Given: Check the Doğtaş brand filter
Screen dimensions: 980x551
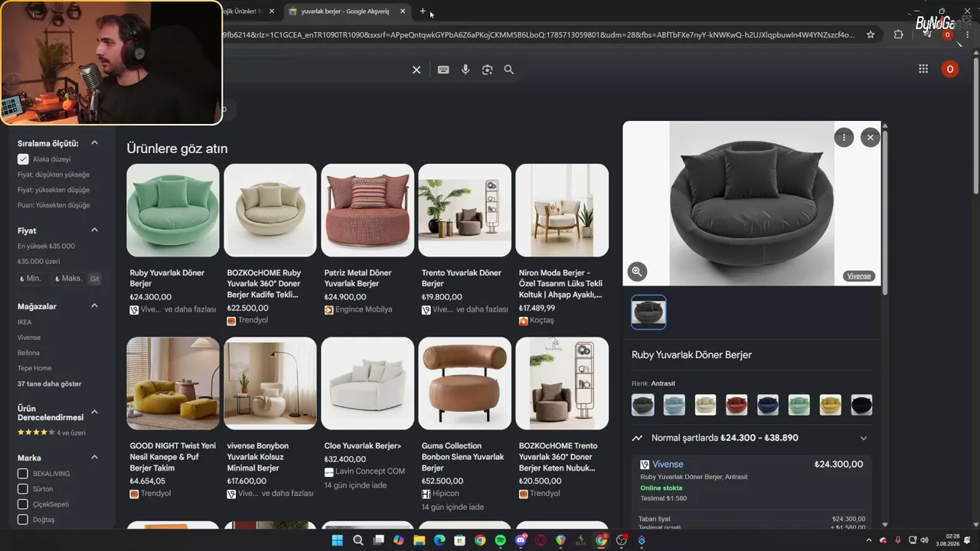Looking at the screenshot, I should 23,520.
